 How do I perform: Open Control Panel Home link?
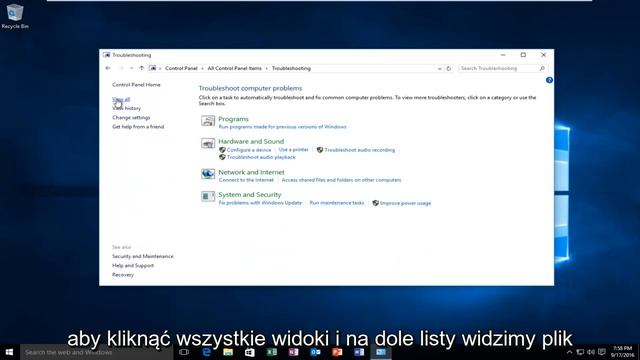point(136,85)
